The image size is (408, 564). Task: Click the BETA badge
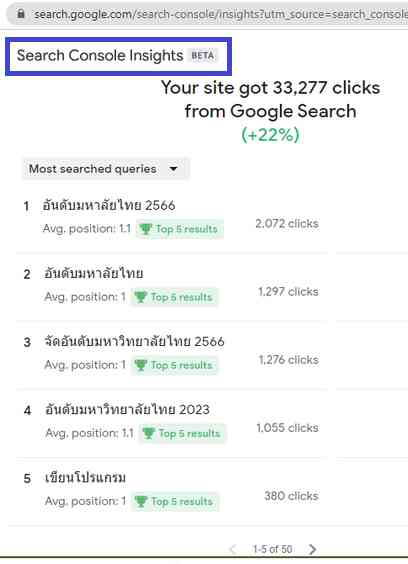tap(203, 55)
